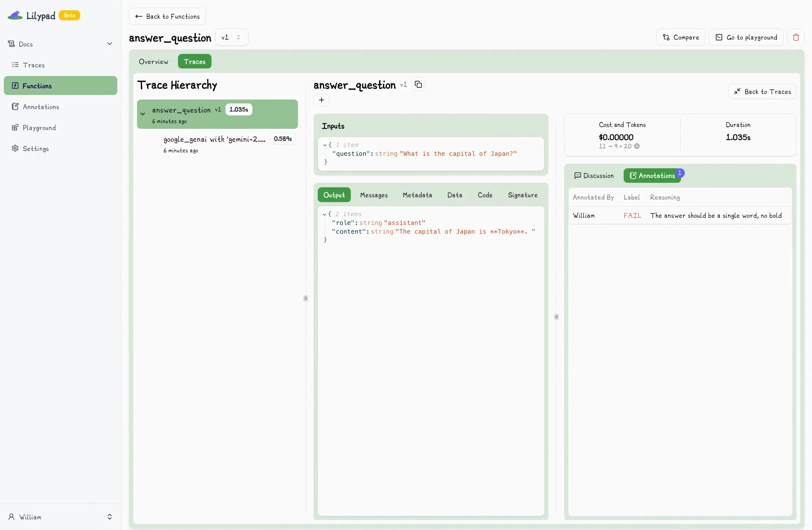The width and height of the screenshot is (812, 530).
Task: Open the Playground from the sidebar
Action: click(x=39, y=128)
